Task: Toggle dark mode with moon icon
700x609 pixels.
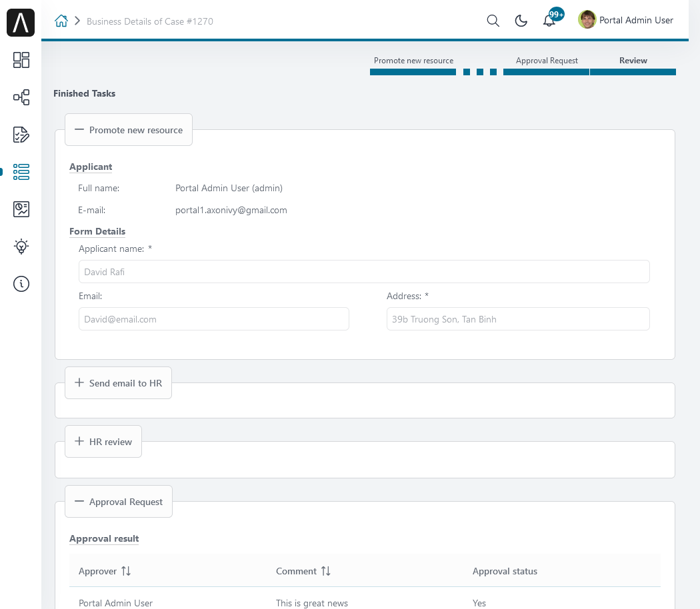Action: [x=521, y=21]
